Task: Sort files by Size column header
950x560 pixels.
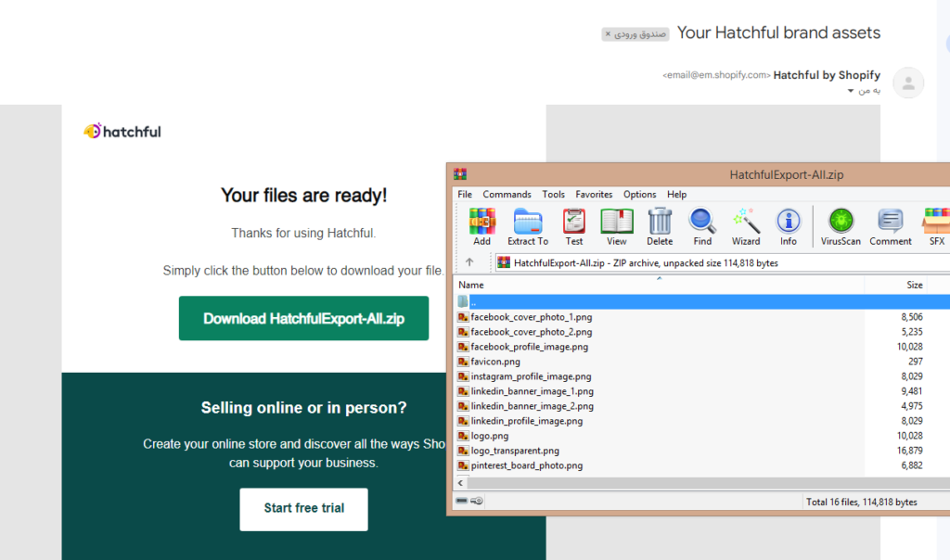Action: click(x=914, y=285)
